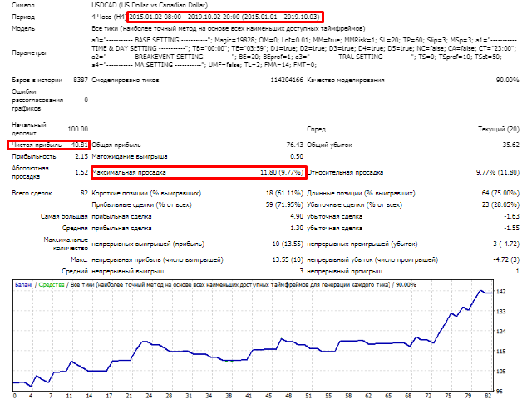Screen dimensions: 532x399
Task: Select the absolute drawdown value 1.52
Action: (81, 173)
